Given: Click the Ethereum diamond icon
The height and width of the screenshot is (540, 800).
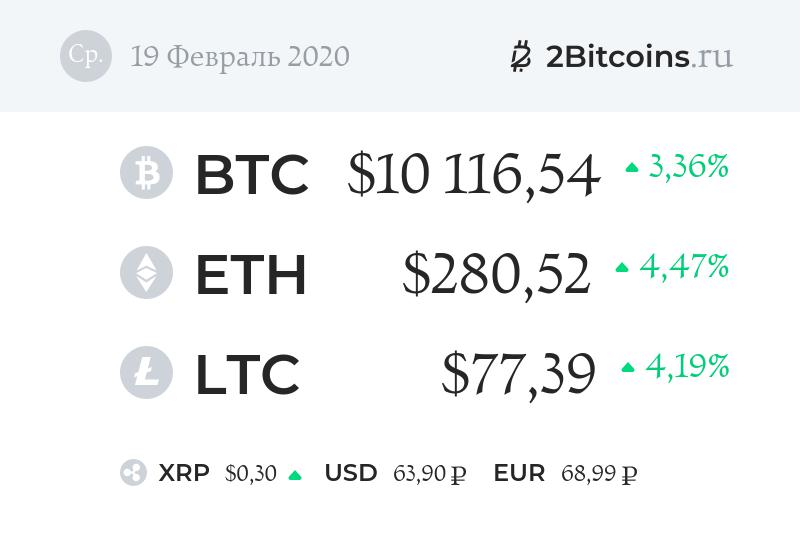Looking at the screenshot, I should (x=146, y=273).
